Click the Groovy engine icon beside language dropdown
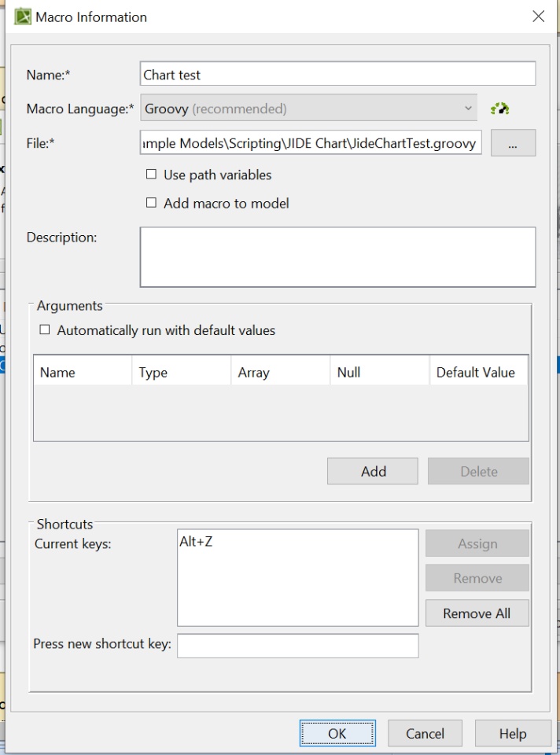 point(499,109)
